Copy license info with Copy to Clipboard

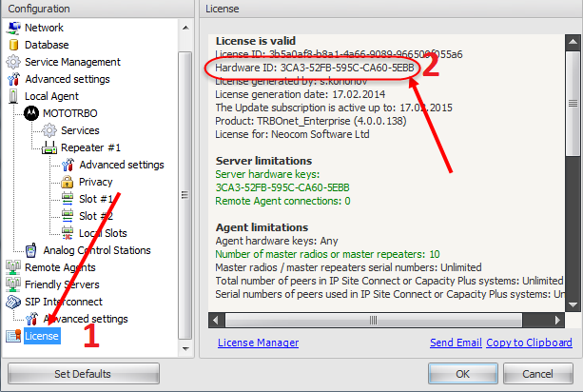pyautogui.click(x=529, y=343)
